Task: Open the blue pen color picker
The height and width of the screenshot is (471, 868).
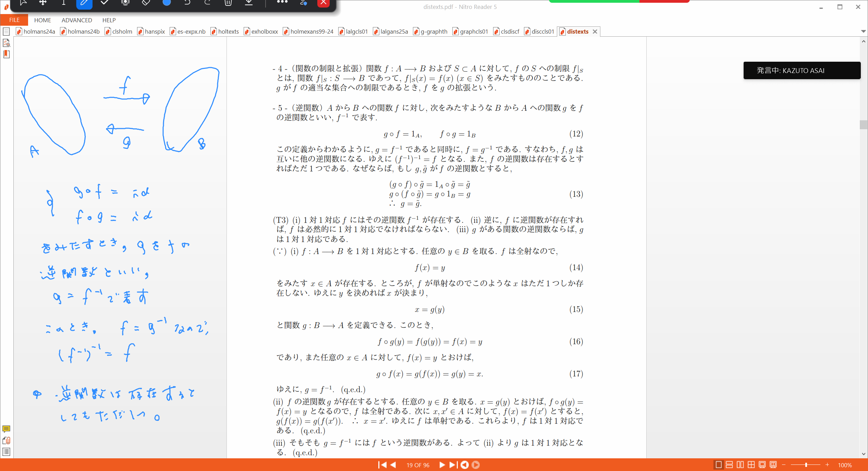Action: click(x=167, y=3)
